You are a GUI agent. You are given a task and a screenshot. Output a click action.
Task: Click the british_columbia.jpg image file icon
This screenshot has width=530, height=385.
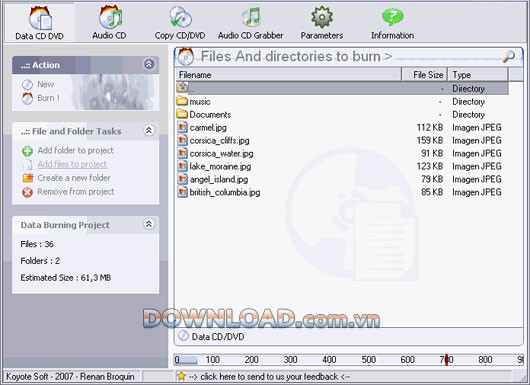tap(182, 192)
